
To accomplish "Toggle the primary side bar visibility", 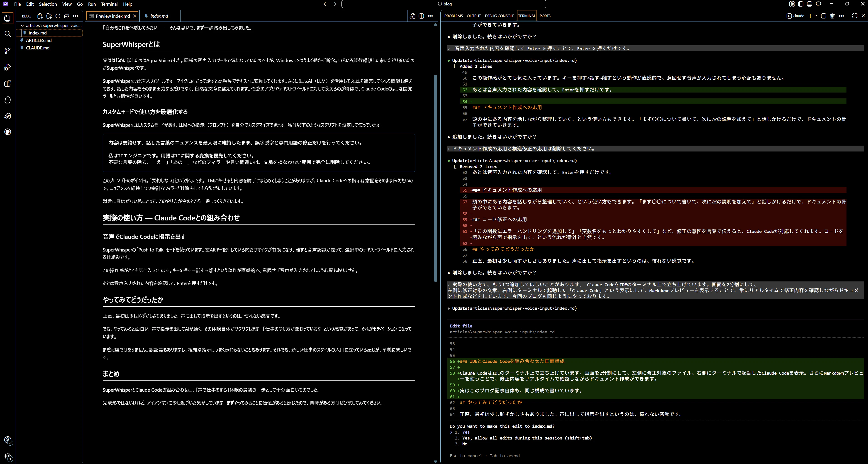I will pyautogui.click(x=801, y=4).
